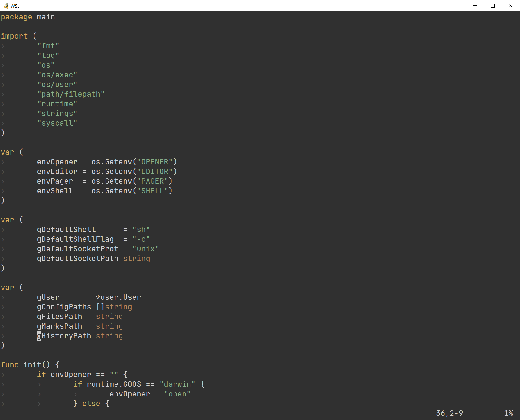This screenshot has height=420, width=520.
Task: Click the init() function name
Action: tap(37, 365)
